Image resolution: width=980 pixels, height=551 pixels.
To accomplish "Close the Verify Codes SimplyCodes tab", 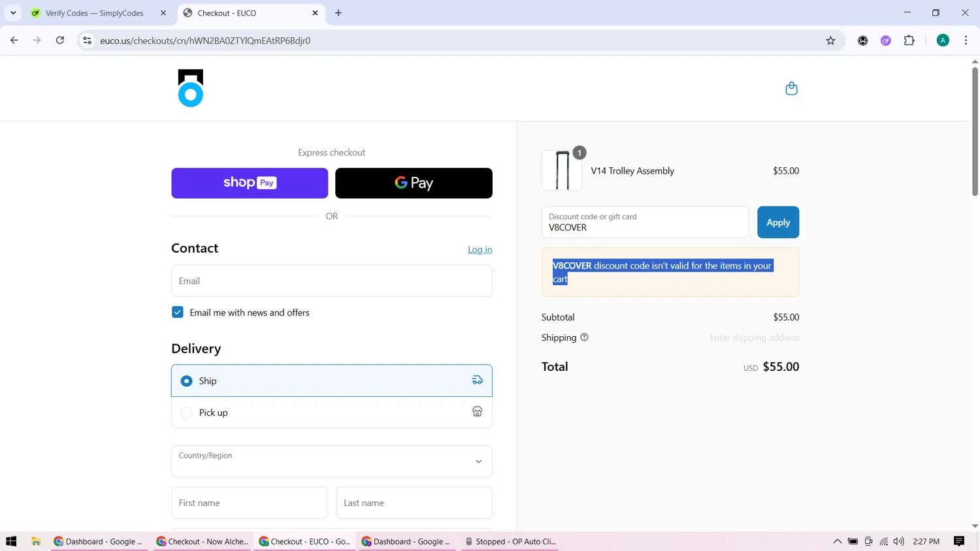I will (x=163, y=13).
